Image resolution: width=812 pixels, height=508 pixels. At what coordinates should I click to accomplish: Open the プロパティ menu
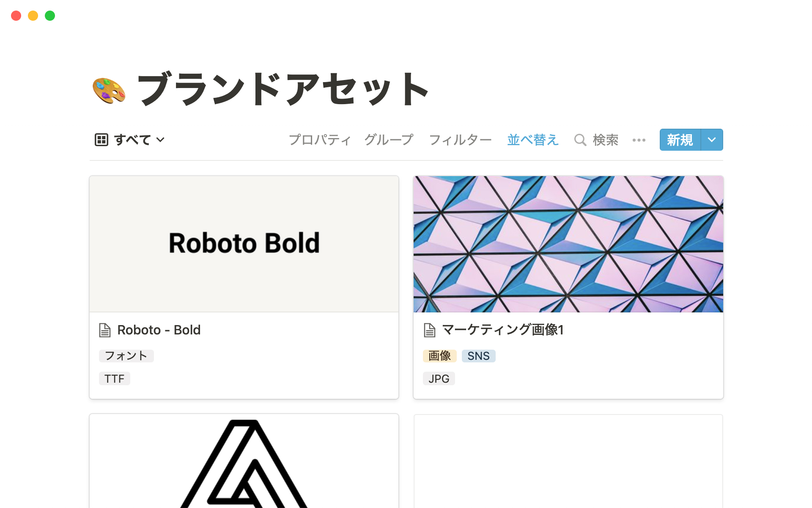pyautogui.click(x=320, y=140)
